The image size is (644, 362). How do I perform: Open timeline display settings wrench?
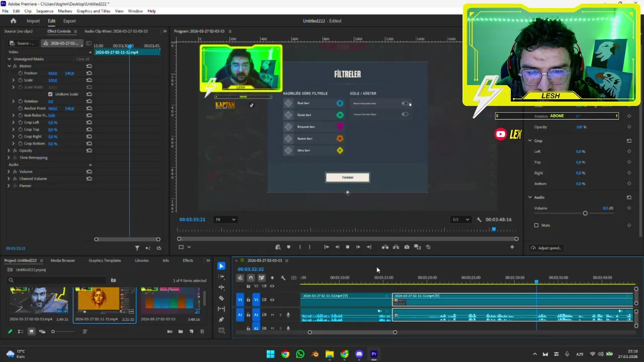(x=283, y=278)
